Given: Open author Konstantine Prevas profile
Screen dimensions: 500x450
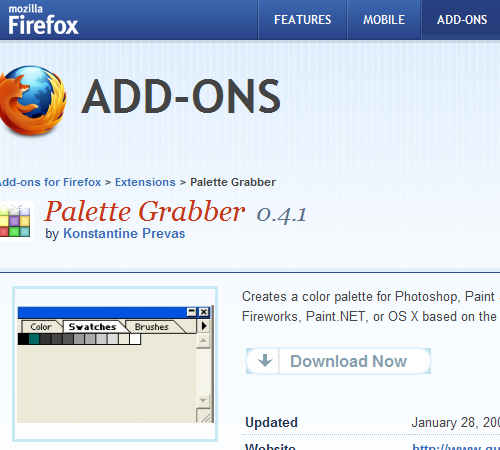Looking at the screenshot, I should [124, 233].
